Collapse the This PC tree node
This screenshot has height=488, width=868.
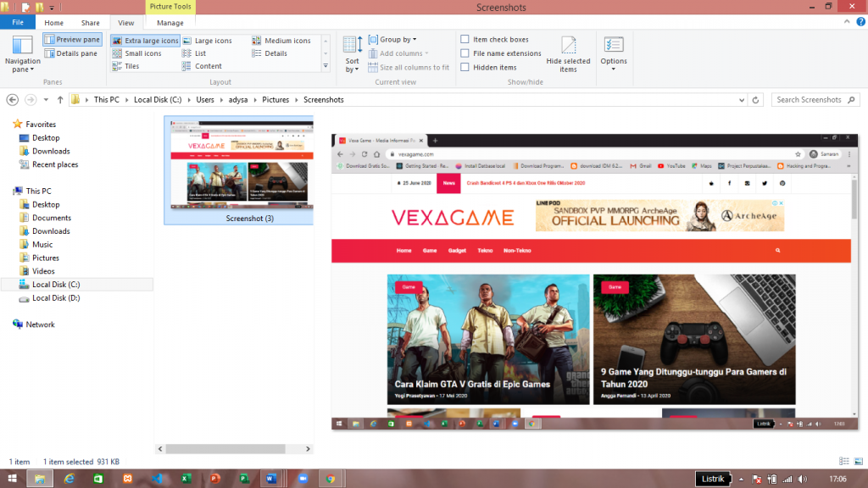(8, 191)
